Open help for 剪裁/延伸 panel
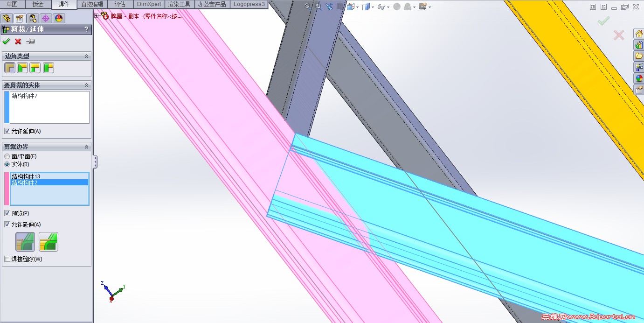The height and width of the screenshot is (323, 644). click(x=86, y=29)
